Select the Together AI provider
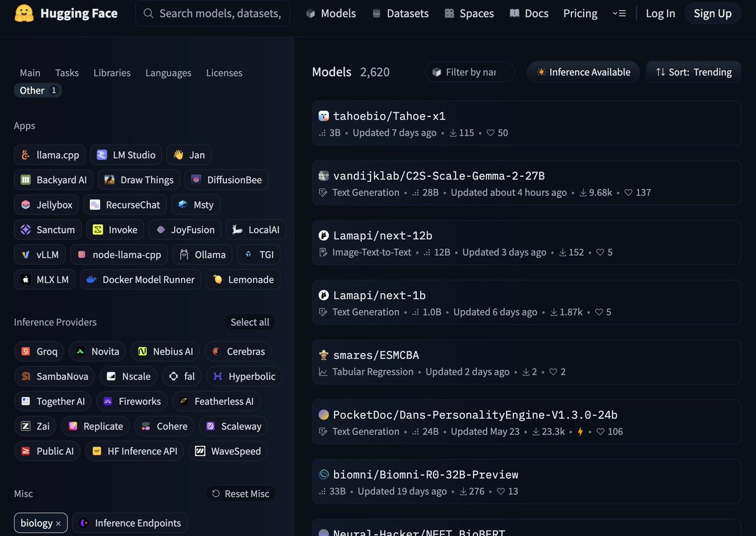The width and height of the screenshot is (756, 536). point(53,401)
